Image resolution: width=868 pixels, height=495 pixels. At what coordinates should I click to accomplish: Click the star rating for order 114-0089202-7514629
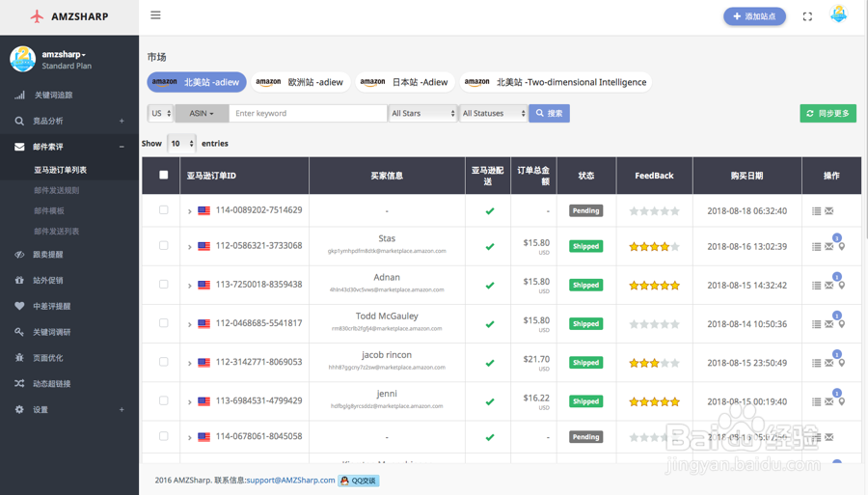coord(654,211)
